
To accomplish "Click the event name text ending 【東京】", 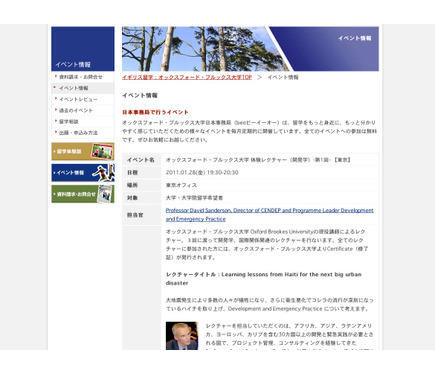I will click(x=258, y=160).
